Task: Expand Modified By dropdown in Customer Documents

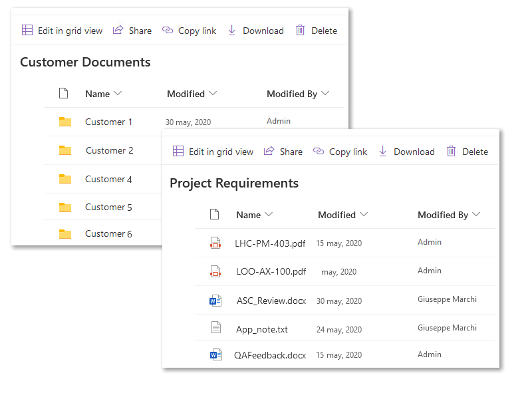Action: (x=325, y=93)
